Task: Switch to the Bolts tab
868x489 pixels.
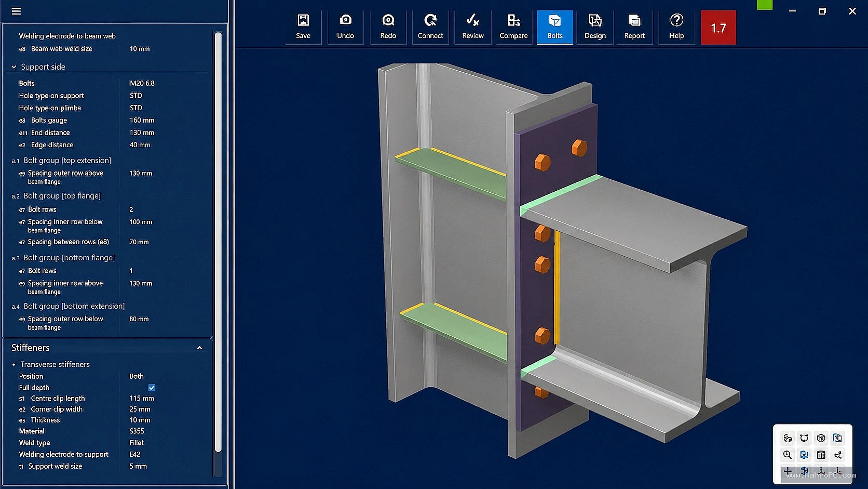Action: (555, 27)
